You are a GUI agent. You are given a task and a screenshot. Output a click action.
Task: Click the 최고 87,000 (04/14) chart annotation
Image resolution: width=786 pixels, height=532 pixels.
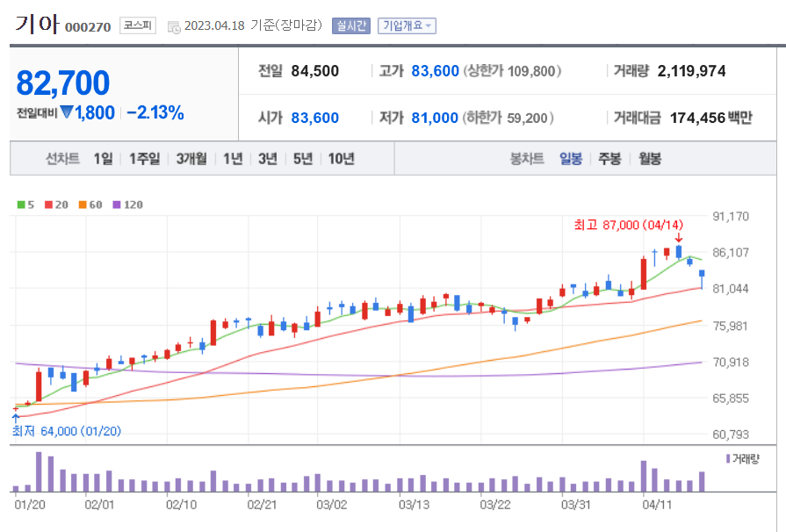629,225
